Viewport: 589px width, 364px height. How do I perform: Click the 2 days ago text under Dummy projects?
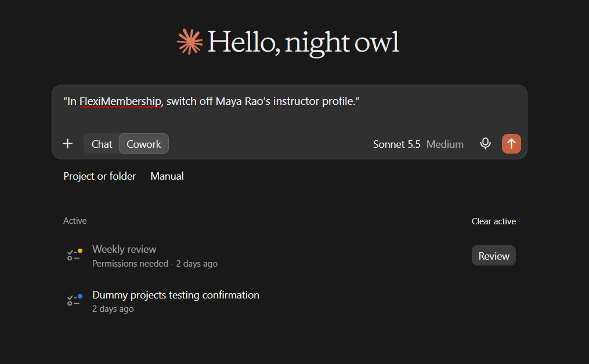[113, 309]
